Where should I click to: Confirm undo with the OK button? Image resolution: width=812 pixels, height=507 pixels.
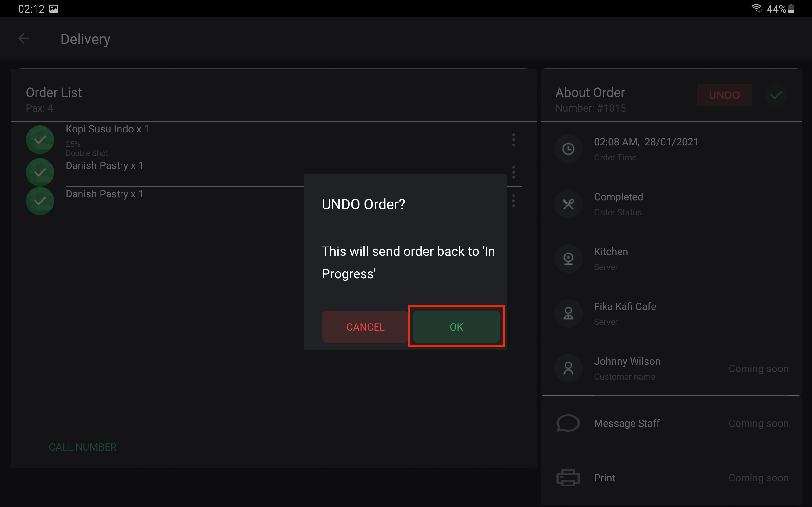(x=456, y=326)
